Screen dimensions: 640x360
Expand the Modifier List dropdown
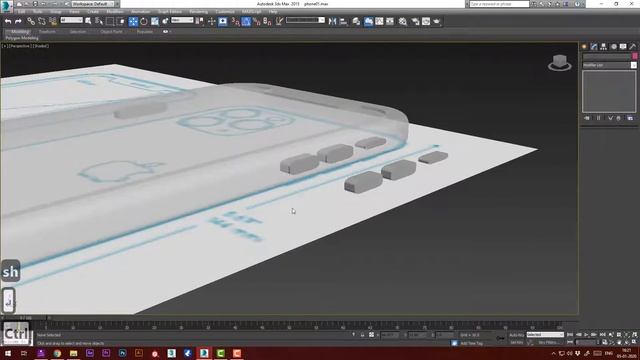point(609,65)
